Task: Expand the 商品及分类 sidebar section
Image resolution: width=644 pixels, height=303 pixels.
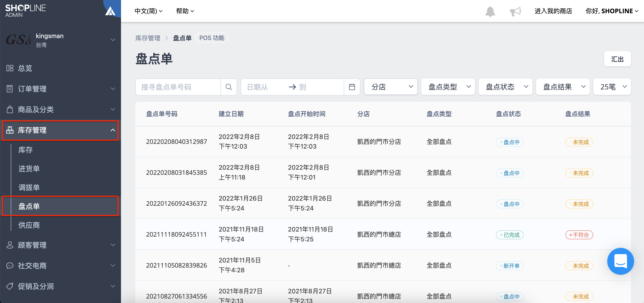Action: pyautogui.click(x=61, y=109)
